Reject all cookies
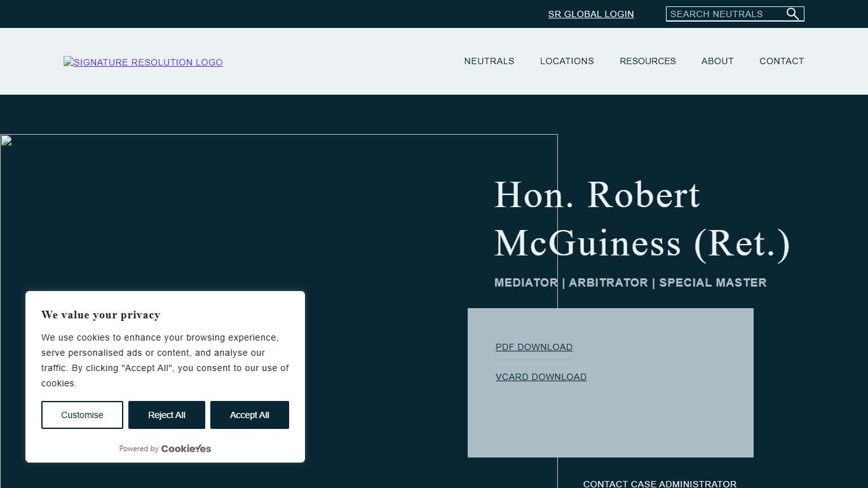This screenshot has width=868, height=488. click(166, 414)
